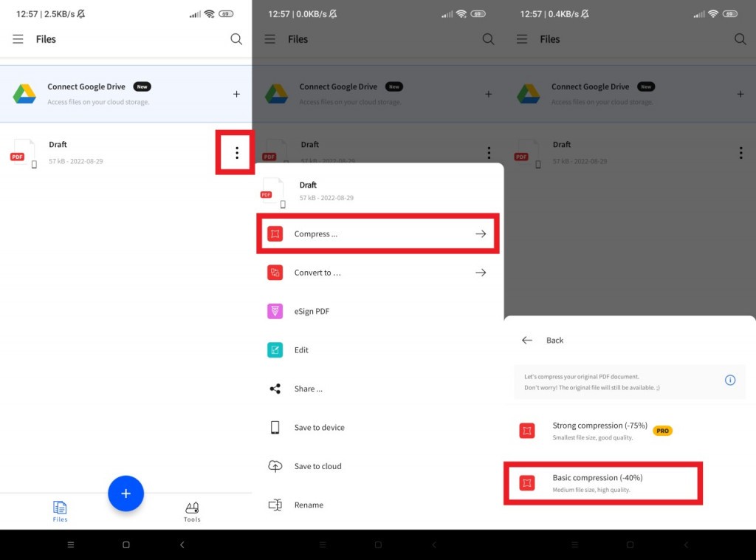Tap the Compress PDF icon in the menu
The height and width of the screenshot is (560, 756).
(x=275, y=233)
